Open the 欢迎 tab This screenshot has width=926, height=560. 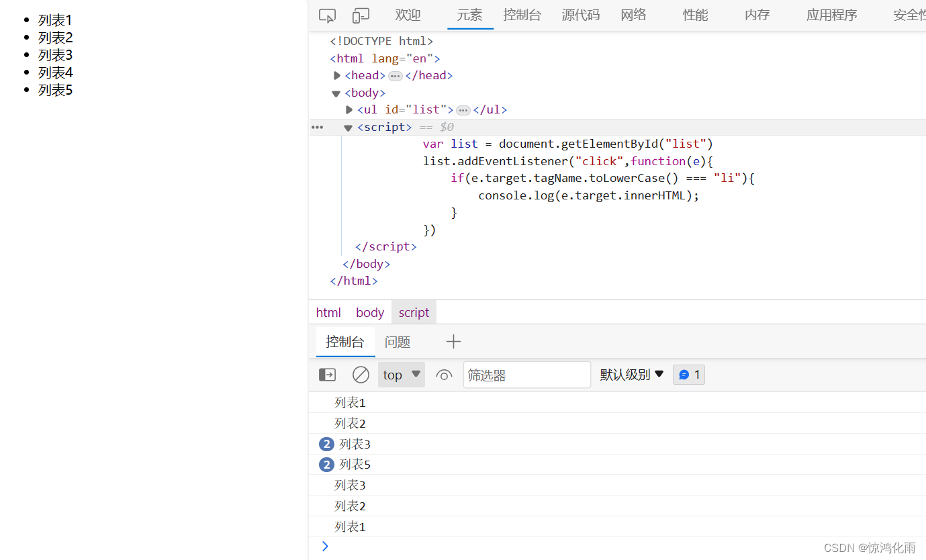(408, 15)
